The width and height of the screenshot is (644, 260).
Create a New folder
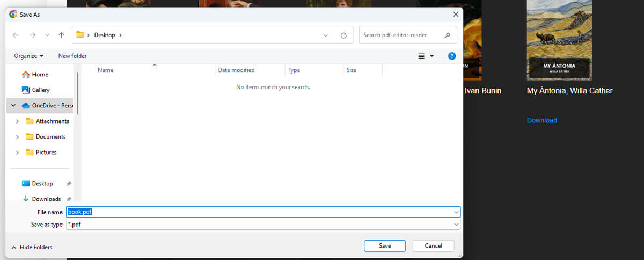coord(72,56)
